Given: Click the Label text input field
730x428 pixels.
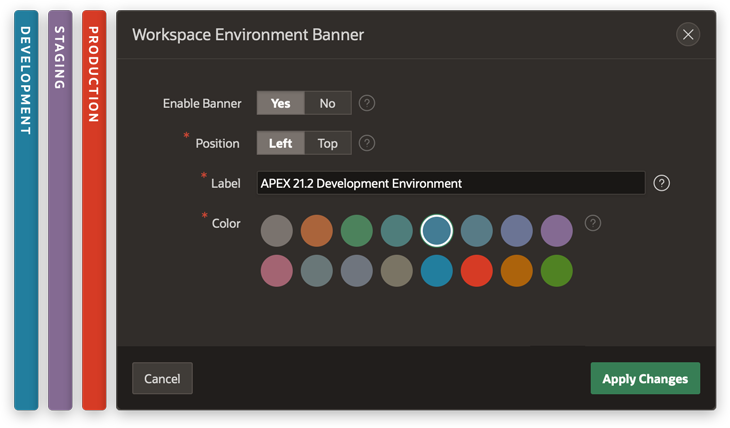Looking at the screenshot, I should coord(450,183).
